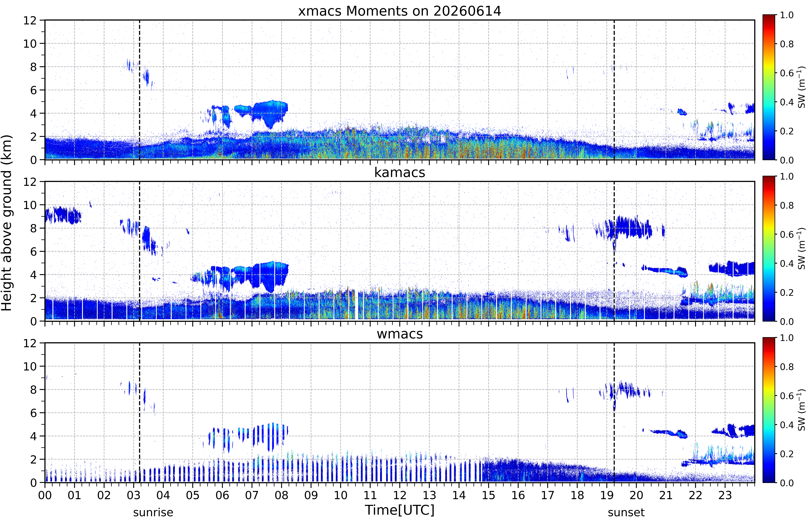The width and height of the screenshot is (812, 524).
Task: Select the sunrise dashed line in xmacs panel
Action: [x=139, y=90]
